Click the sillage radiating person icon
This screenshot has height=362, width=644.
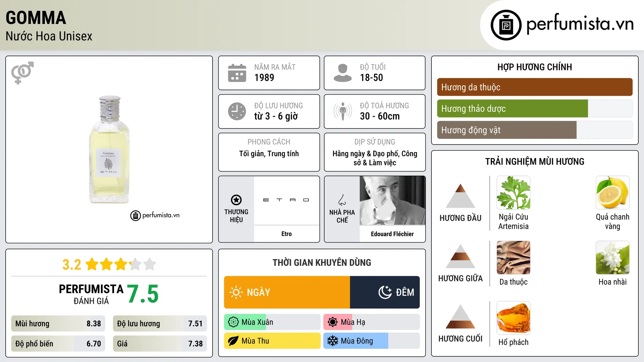pyautogui.click(x=342, y=111)
